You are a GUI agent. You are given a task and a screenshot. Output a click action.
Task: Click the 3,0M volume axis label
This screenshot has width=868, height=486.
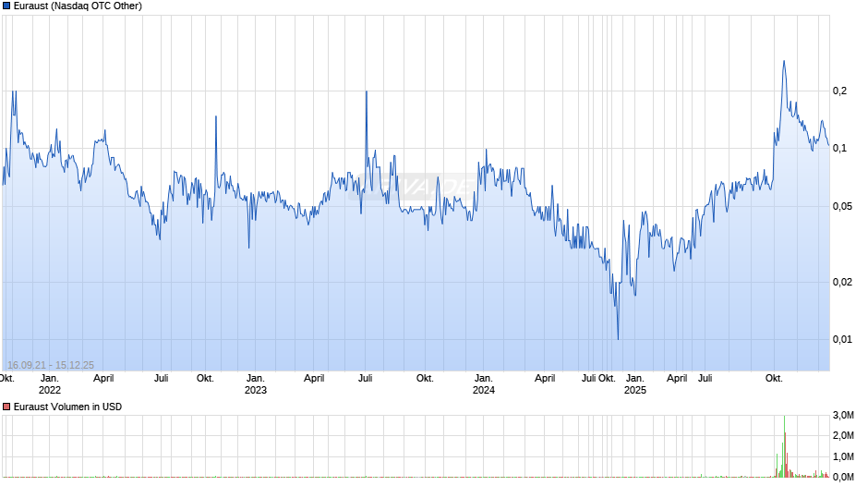tap(843, 416)
